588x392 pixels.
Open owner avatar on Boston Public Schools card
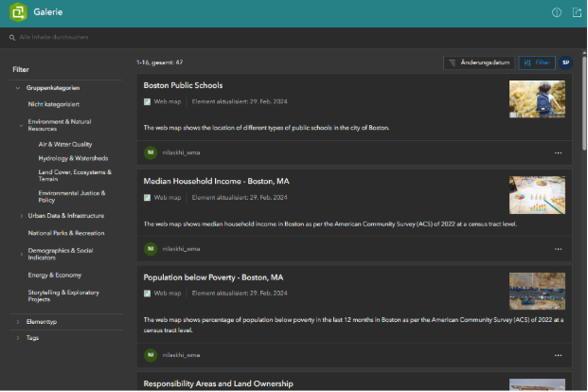tap(151, 152)
